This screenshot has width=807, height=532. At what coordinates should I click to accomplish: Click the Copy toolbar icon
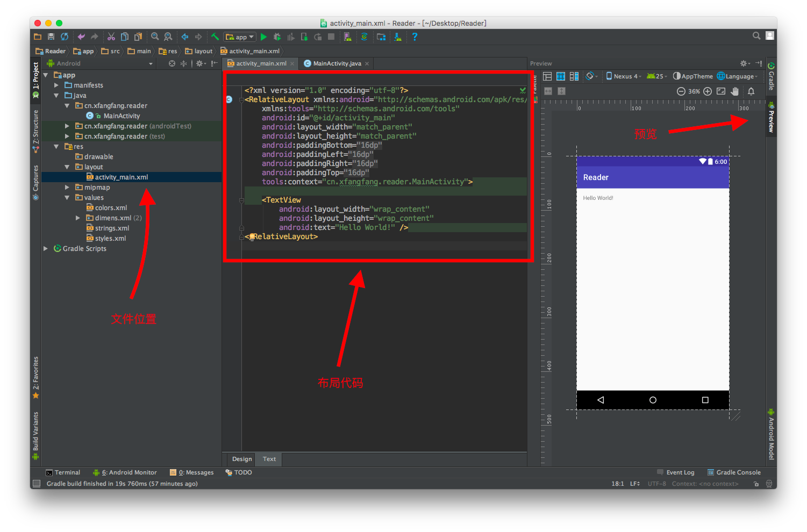[125, 37]
